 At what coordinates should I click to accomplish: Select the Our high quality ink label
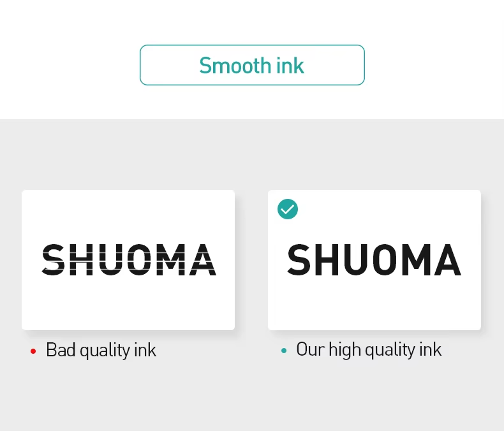[x=368, y=349]
